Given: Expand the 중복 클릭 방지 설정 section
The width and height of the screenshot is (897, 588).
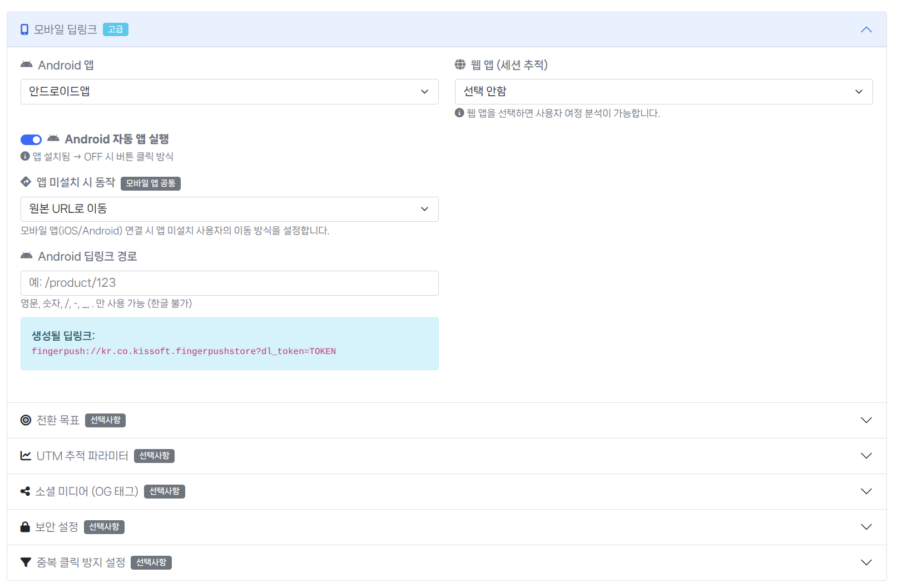Looking at the screenshot, I should coord(866,562).
